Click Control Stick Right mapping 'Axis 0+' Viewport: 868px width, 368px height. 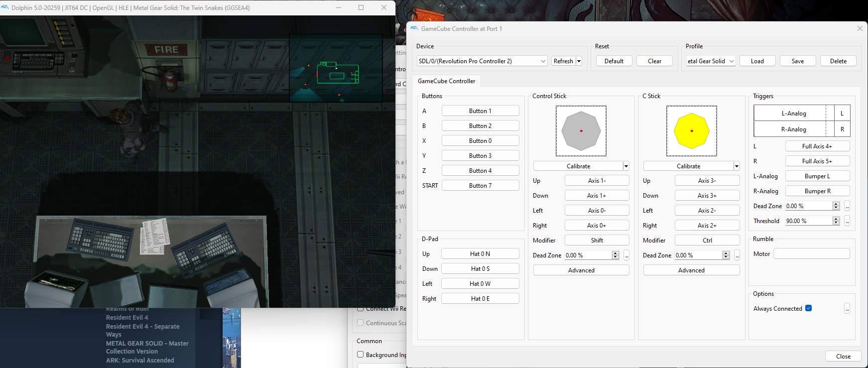tap(597, 225)
